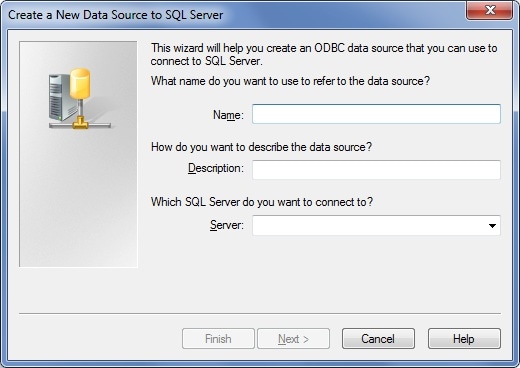The width and height of the screenshot is (520, 368).
Task: Click the dialog title bar text
Action: click(116, 15)
